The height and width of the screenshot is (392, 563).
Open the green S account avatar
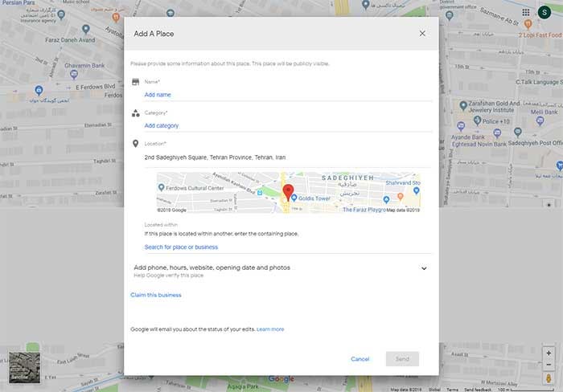point(545,13)
